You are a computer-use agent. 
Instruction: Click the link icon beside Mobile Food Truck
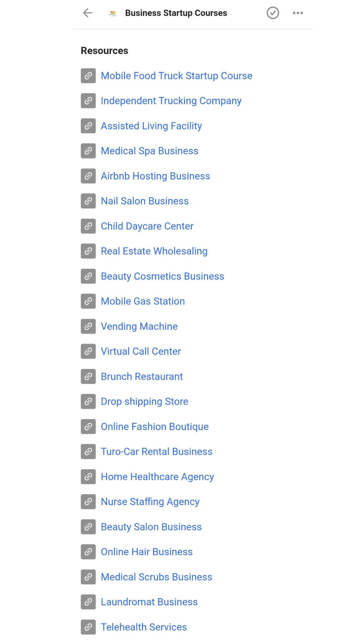coord(88,76)
